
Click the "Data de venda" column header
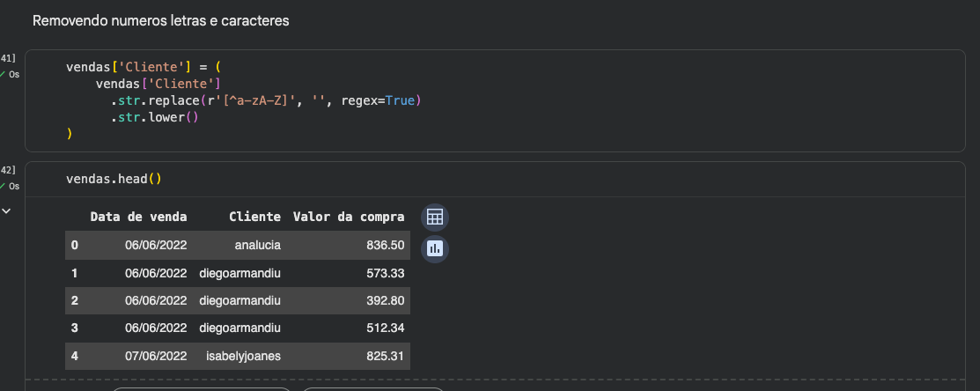pos(137,217)
